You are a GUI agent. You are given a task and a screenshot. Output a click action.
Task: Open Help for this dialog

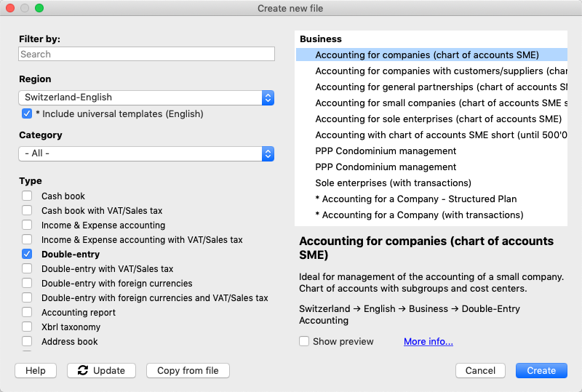click(36, 371)
